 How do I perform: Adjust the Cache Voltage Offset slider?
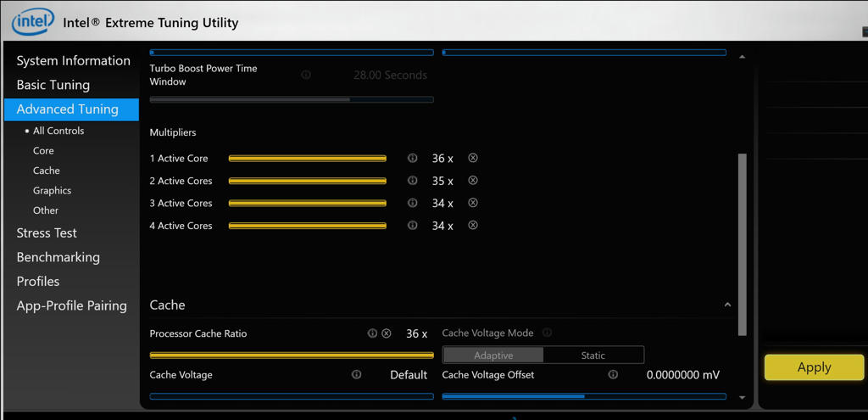tap(584, 396)
